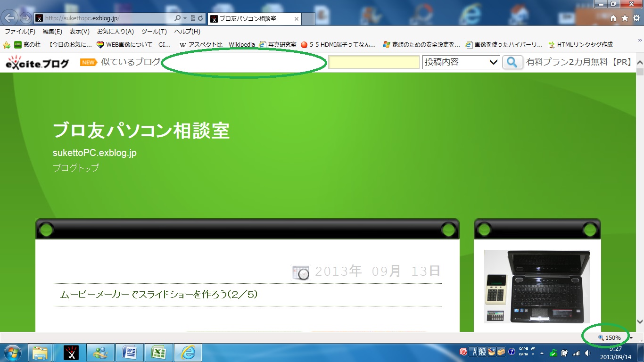Open the アスペクト比 - Wikipedia favorite
The image size is (644, 362).
pos(217,45)
